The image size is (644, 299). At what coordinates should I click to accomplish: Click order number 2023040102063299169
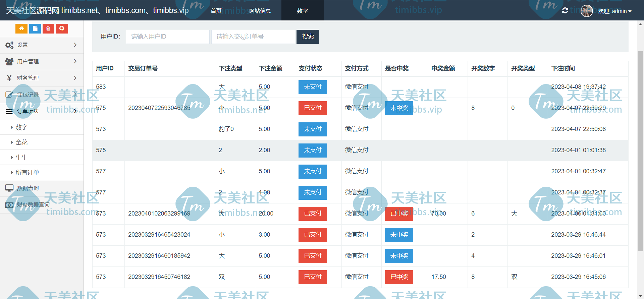pyautogui.click(x=159, y=214)
